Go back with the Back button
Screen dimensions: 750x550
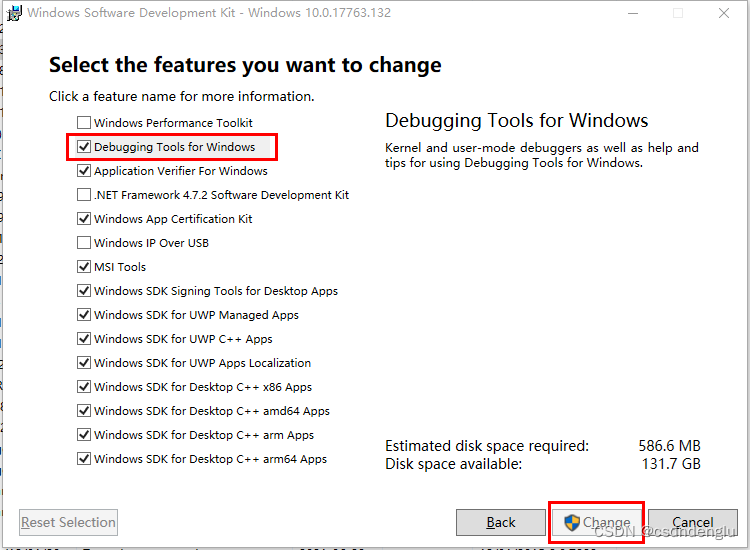click(x=501, y=522)
